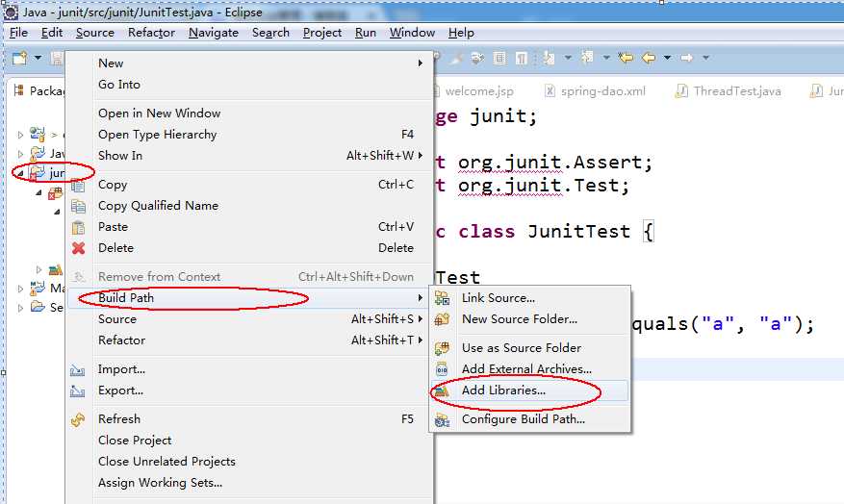
Task: Open the Back history dropdown arrow
Action: coord(667,58)
